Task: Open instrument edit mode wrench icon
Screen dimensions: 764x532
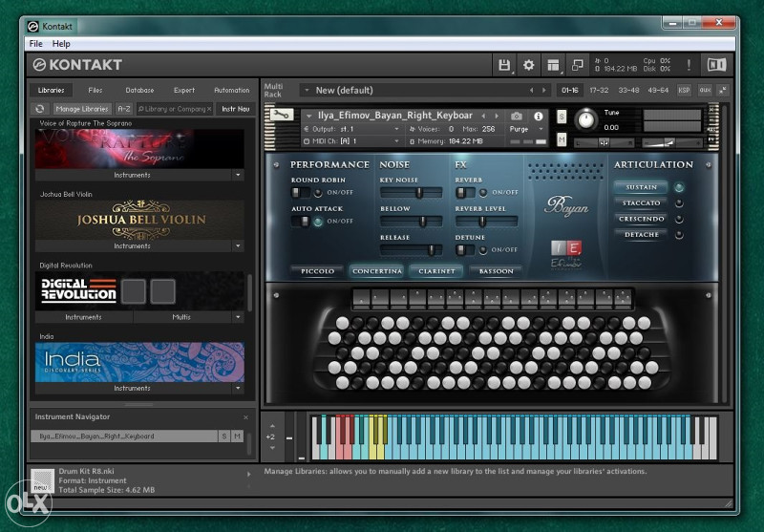Action: (282, 115)
